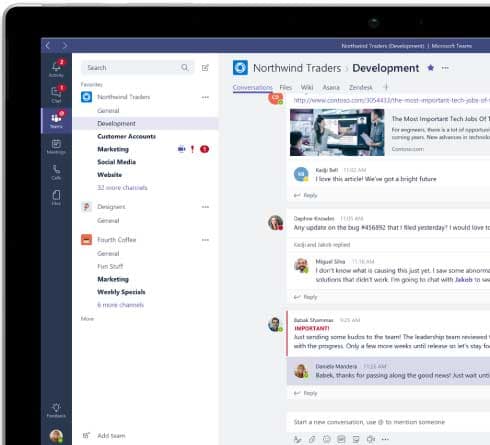Click the red exclamation icon beside Marketing
Viewport: 490px width, 445px height.
click(x=192, y=149)
